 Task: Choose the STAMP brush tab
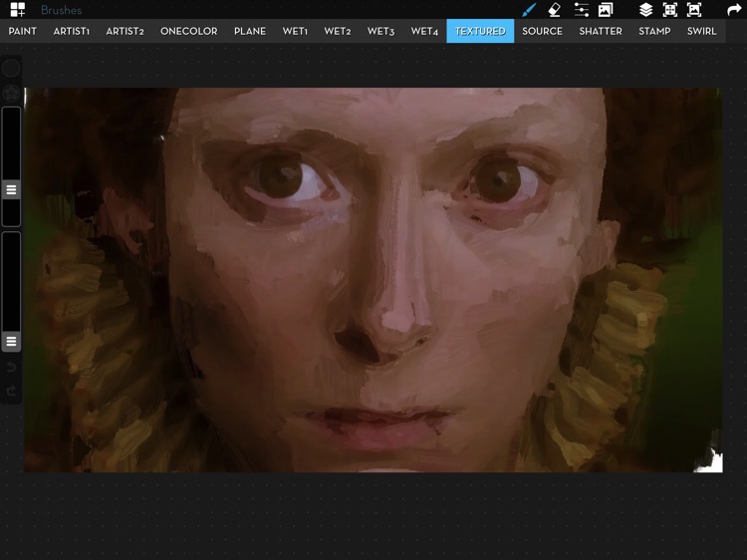[654, 31]
